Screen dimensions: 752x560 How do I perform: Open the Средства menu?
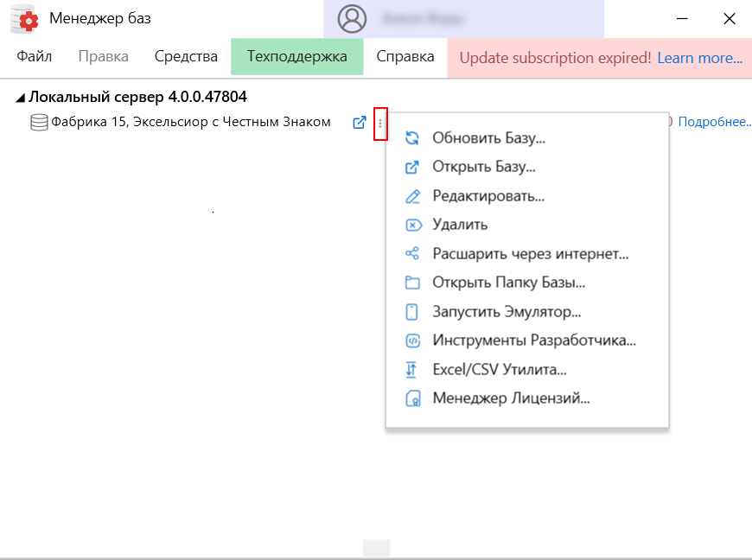coord(186,57)
